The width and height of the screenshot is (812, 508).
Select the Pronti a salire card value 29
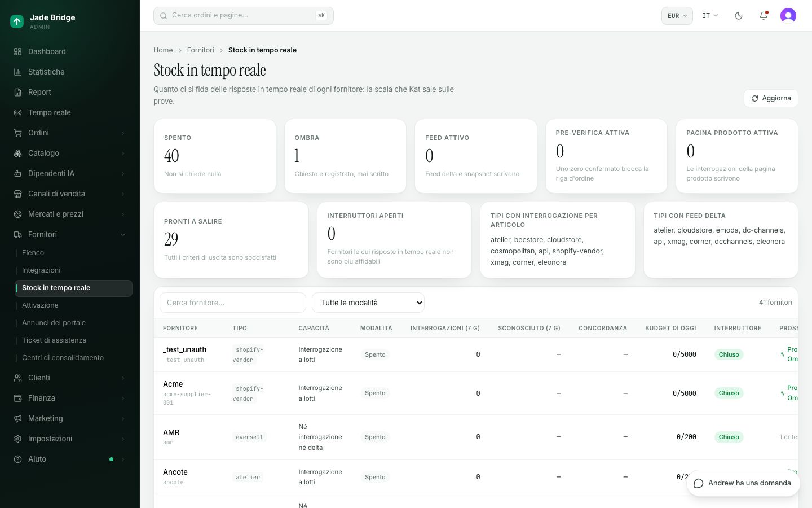171,239
